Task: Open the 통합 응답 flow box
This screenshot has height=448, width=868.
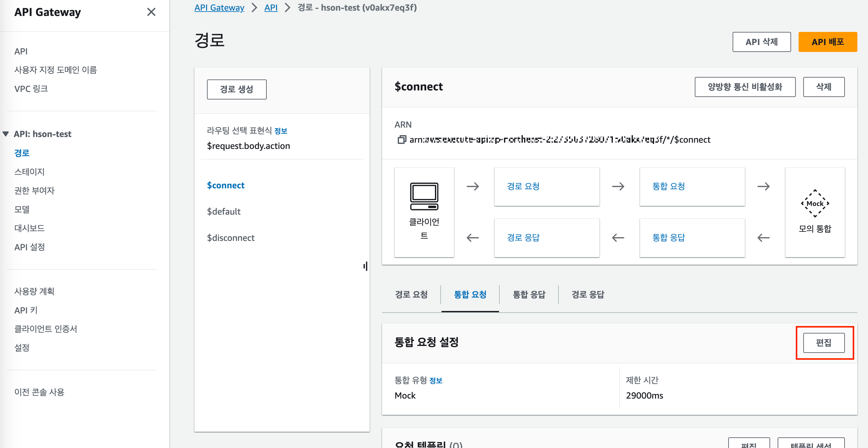Action: (669, 237)
